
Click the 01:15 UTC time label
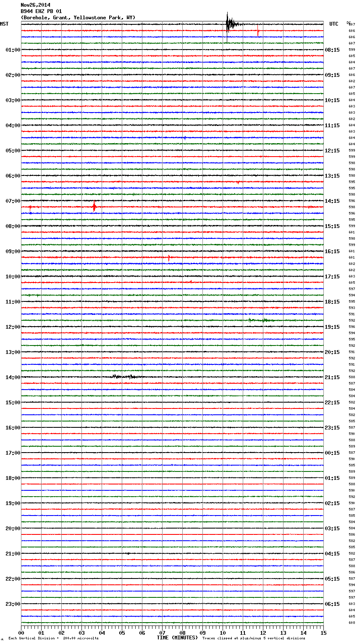coord(332,478)
